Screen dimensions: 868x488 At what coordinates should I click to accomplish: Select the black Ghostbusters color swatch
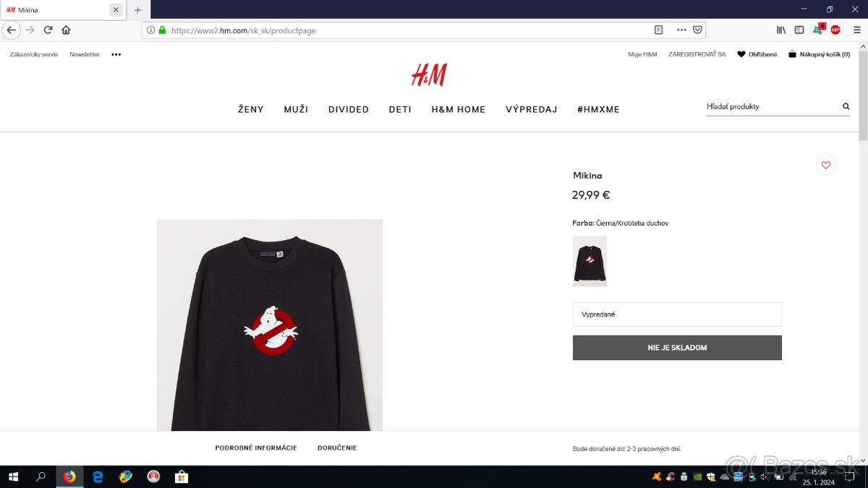(x=590, y=261)
